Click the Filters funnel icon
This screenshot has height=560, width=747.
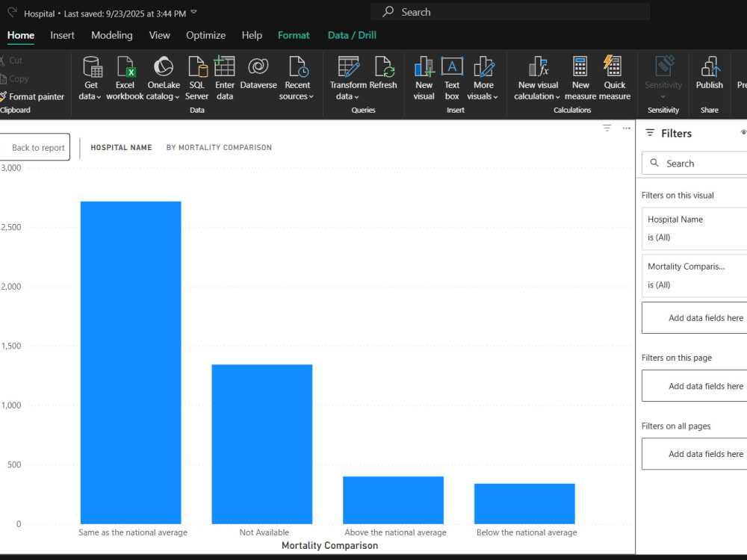click(x=650, y=133)
